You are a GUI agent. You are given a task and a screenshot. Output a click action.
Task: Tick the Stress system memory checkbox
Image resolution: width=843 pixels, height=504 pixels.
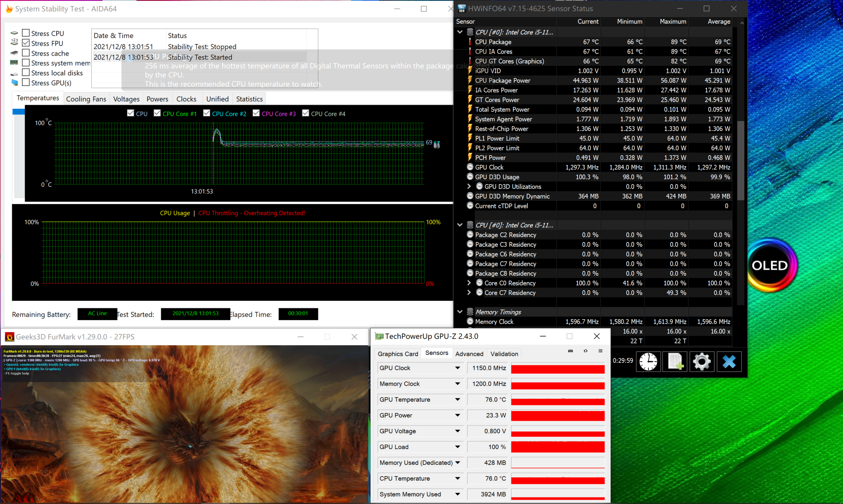point(26,63)
